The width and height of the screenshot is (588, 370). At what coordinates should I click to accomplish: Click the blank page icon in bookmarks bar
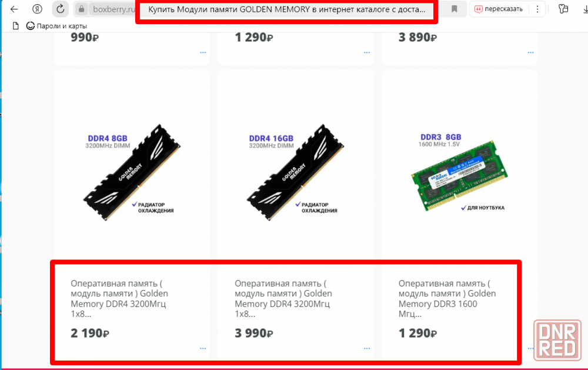[16, 26]
